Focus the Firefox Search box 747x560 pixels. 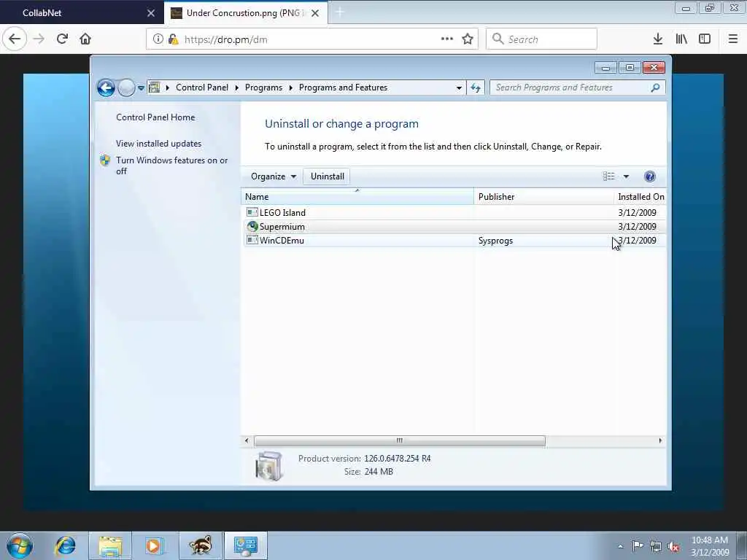tap(542, 39)
